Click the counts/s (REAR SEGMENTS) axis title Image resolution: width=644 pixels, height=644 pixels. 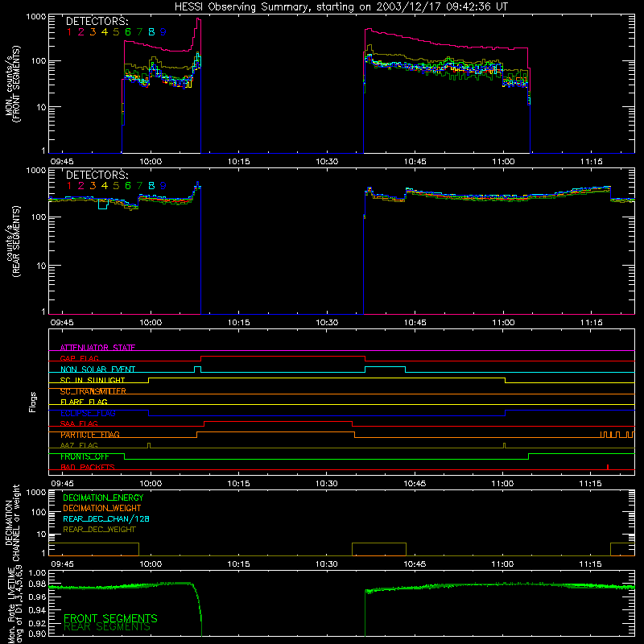click(x=12, y=242)
